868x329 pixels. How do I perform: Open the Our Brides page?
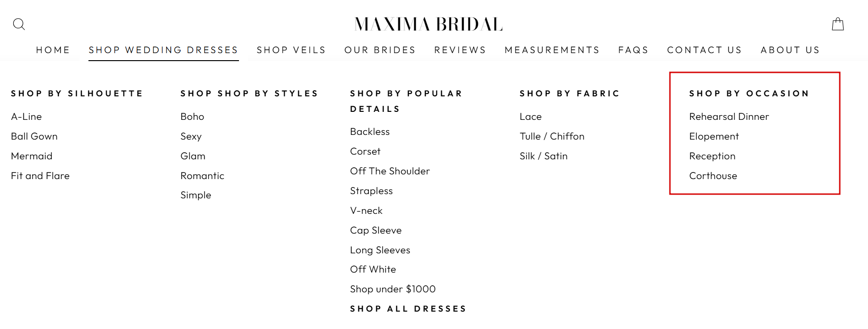point(380,50)
